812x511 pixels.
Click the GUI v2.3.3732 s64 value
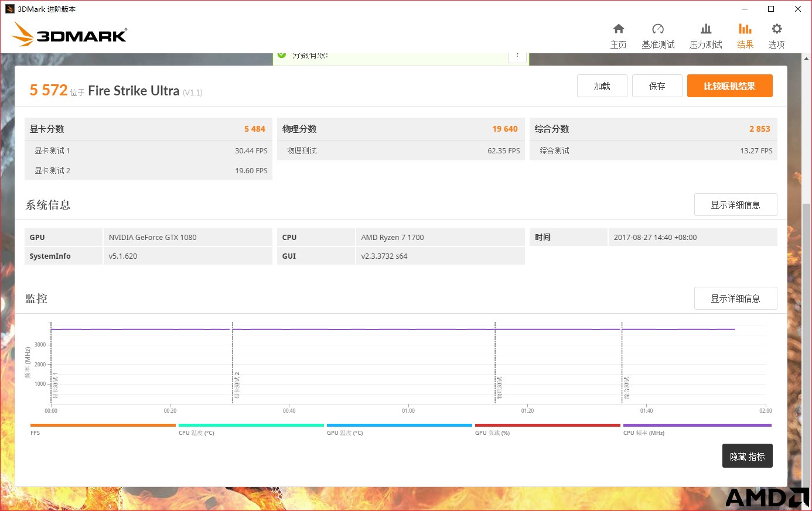pos(384,256)
